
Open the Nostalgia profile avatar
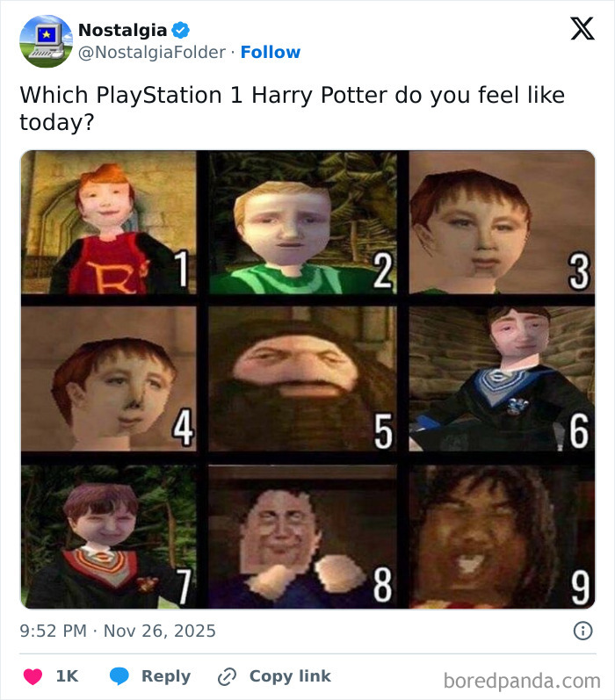pyautogui.click(x=46, y=41)
